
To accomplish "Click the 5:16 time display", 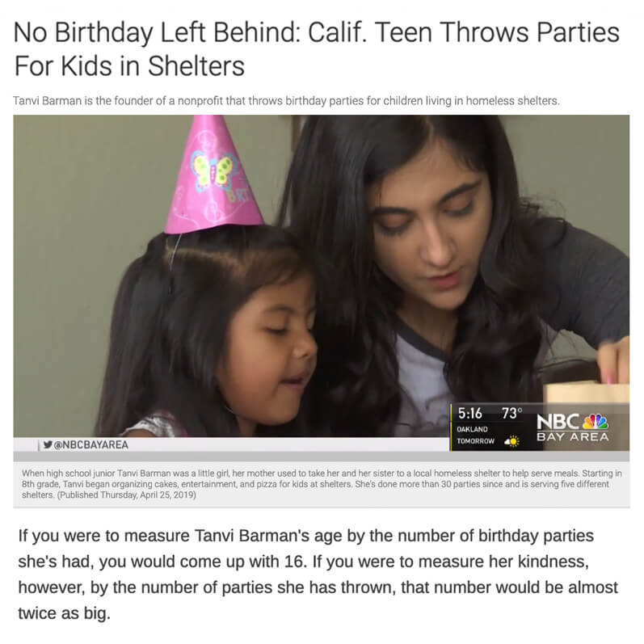I will pyautogui.click(x=469, y=413).
